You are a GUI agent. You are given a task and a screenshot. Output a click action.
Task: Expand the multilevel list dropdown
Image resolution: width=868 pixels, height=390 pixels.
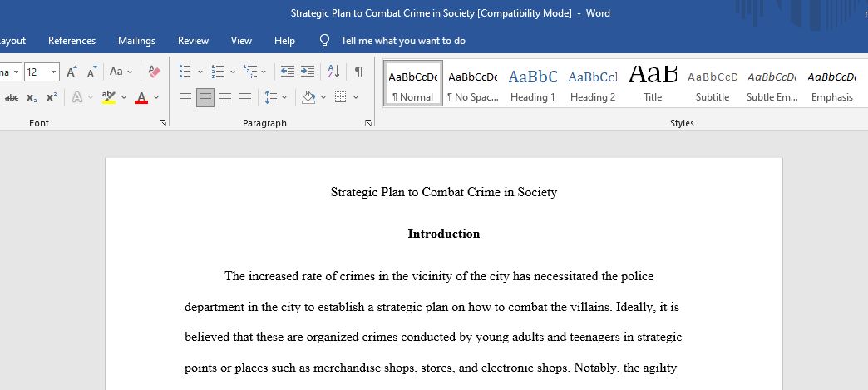pos(264,72)
